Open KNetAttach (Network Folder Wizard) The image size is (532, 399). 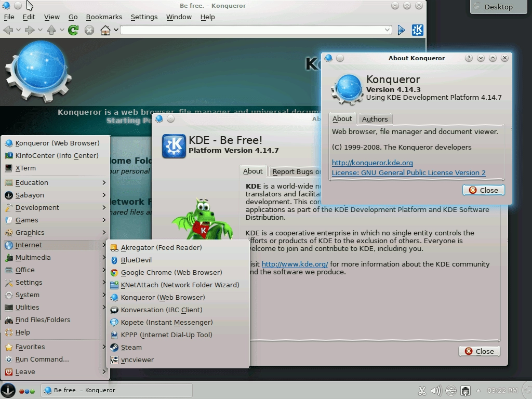pyautogui.click(x=178, y=285)
